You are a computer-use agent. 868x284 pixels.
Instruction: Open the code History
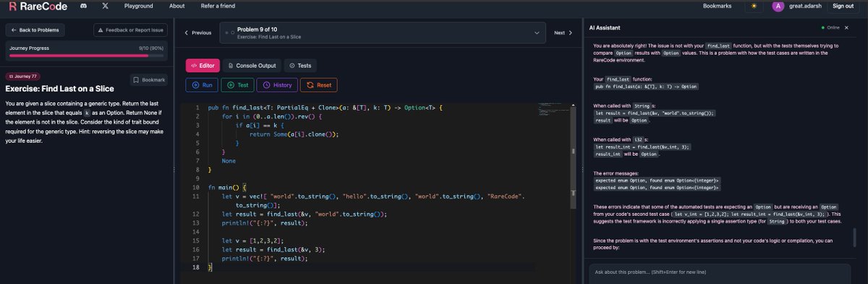277,85
